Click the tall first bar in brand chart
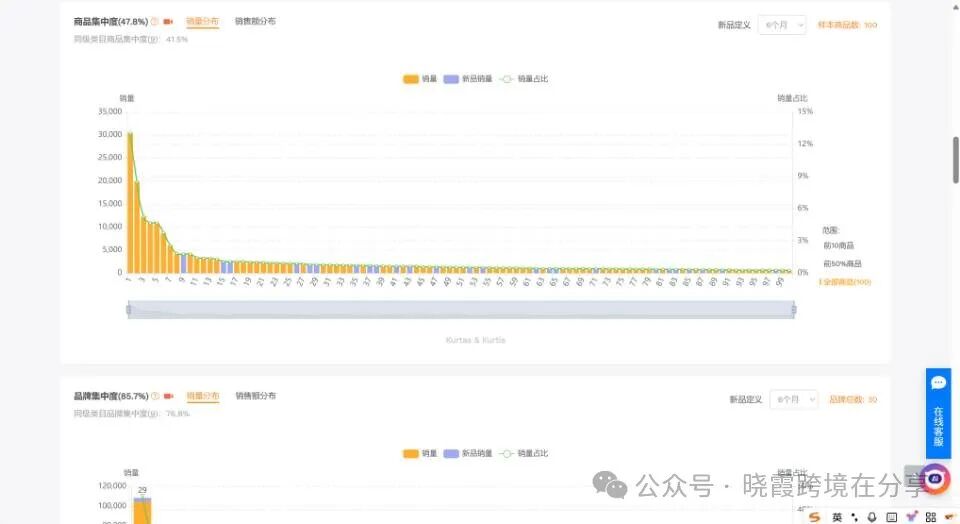The width and height of the screenshot is (960, 524). (142, 512)
